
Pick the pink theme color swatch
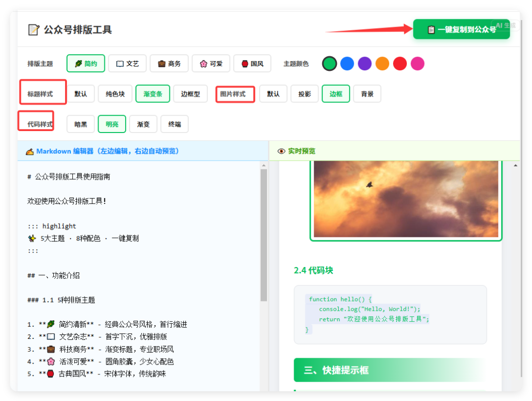click(418, 64)
